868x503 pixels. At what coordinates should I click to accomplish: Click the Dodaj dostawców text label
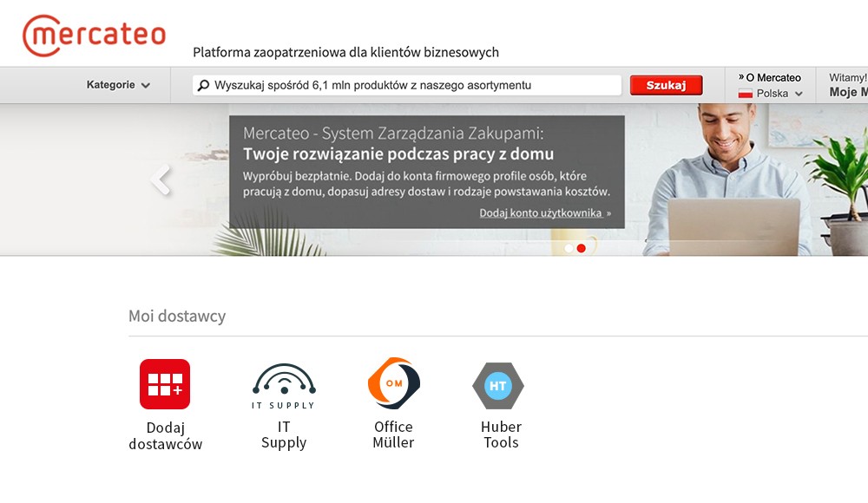click(165, 436)
